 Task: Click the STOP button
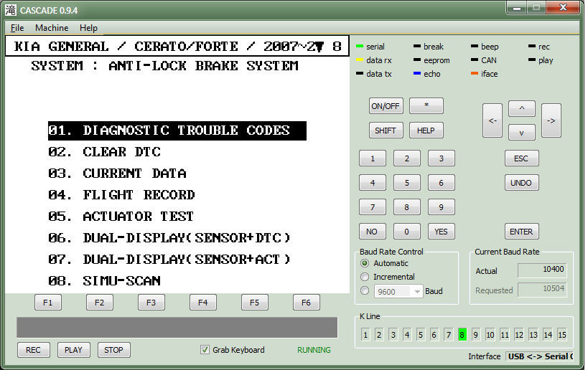tap(114, 350)
